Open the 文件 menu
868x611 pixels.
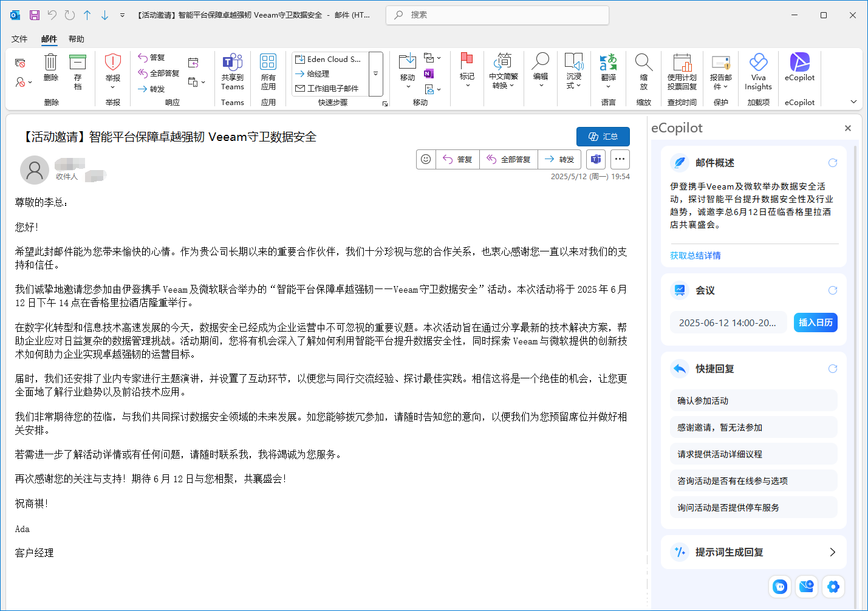19,38
